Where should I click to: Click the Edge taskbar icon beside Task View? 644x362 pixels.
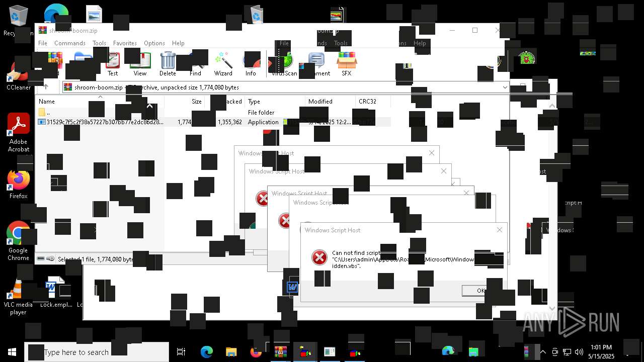click(x=207, y=352)
